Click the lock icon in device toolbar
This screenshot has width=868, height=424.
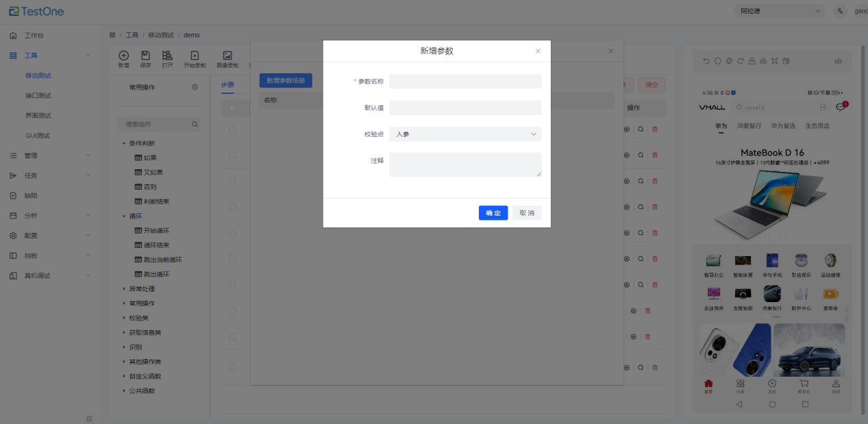[752, 61]
